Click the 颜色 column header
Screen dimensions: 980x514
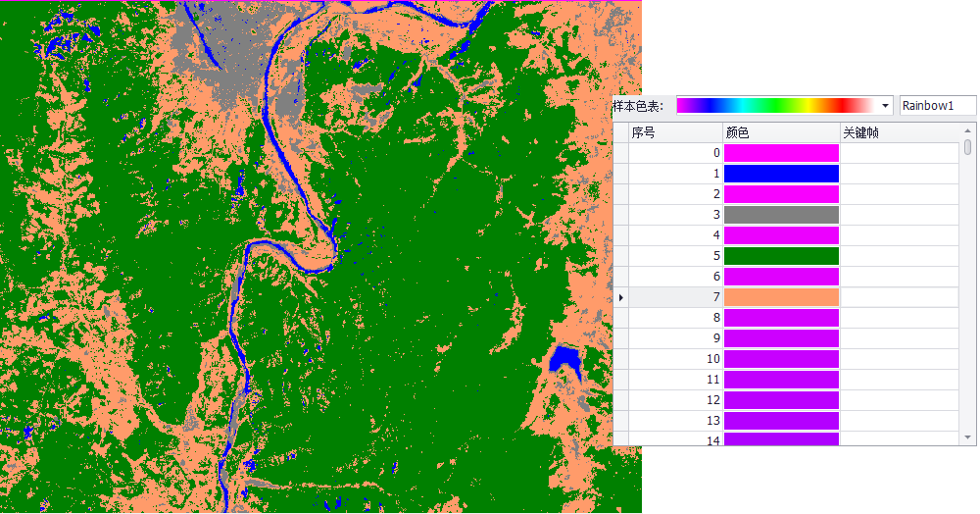coord(780,132)
